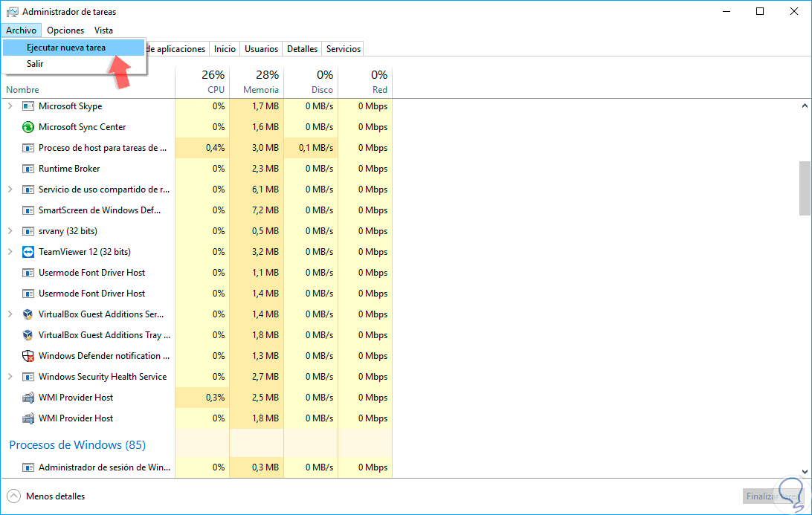Screen dimensions: 812x515
Task: Click the Menos detalles chevron icon
Action: [x=14, y=496]
